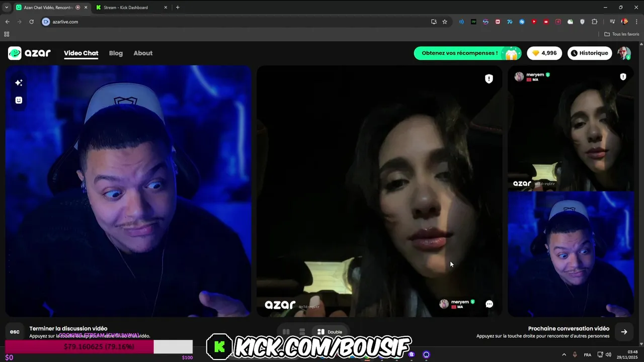Open the volume speaker tray icon
Viewport: 644px width, 362px height.
[608, 354]
